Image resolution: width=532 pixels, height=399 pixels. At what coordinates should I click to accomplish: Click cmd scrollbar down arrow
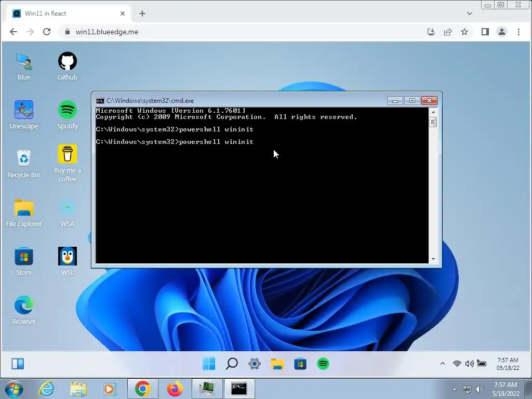click(x=433, y=259)
